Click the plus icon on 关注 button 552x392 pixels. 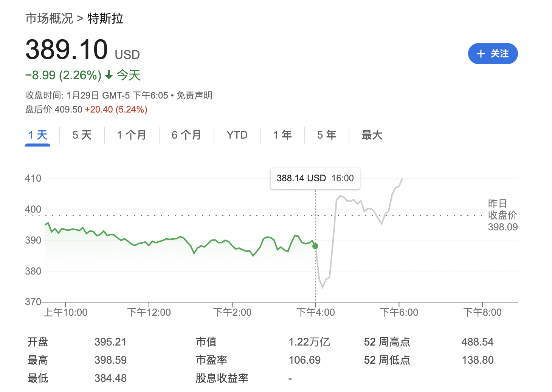(x=481, y=54)
